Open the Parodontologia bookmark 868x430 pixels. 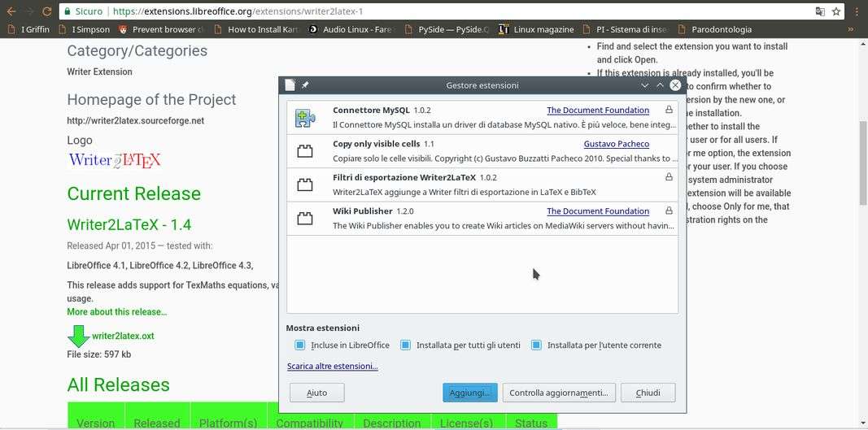[714, 29]
